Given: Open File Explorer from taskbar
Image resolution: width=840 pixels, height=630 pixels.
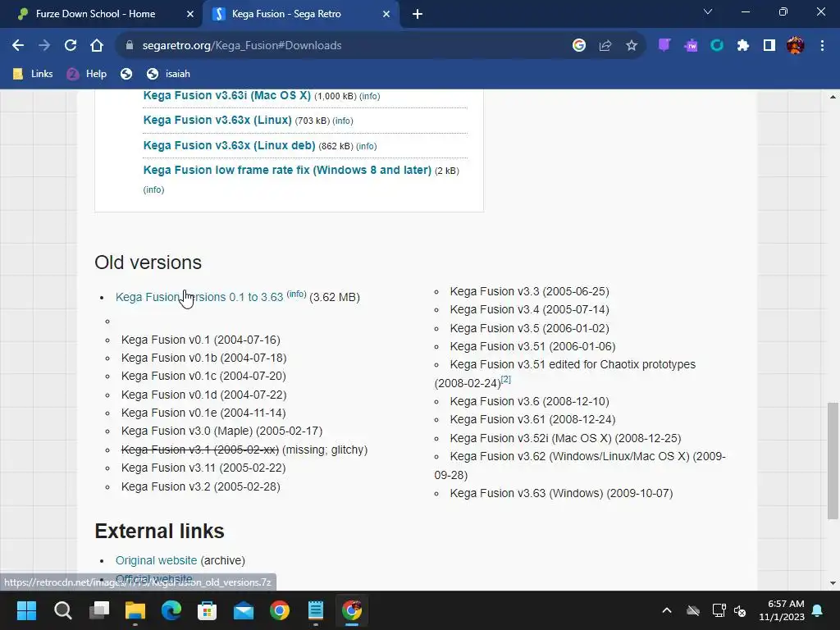Looking at the screenshot, I should 135,610.
